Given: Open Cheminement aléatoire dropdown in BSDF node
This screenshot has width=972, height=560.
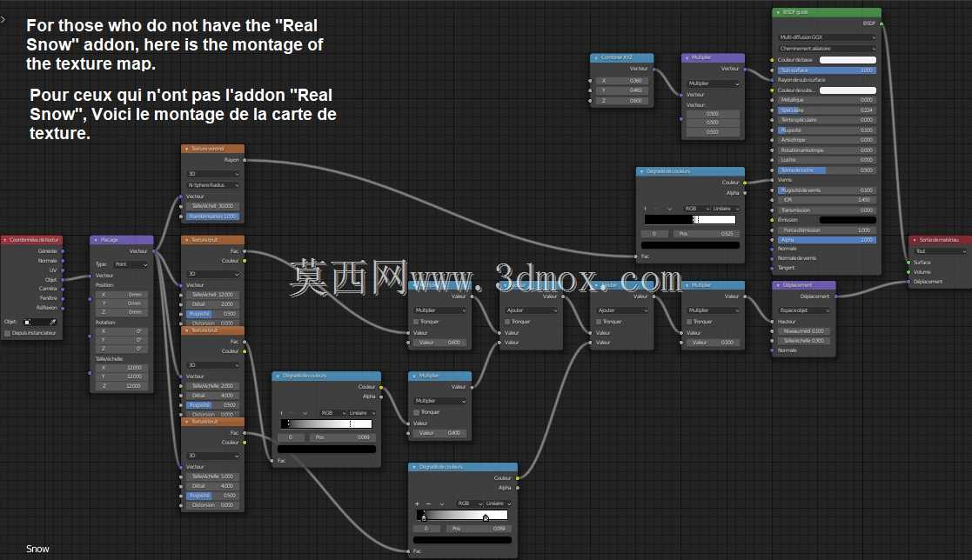Looking at the screenshot, I should point(827,49).
